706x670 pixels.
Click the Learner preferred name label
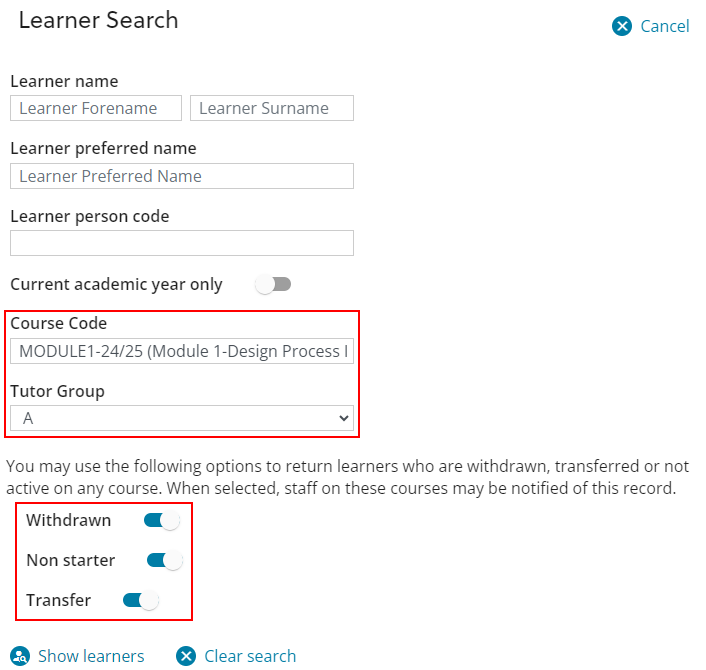[103, 148]
